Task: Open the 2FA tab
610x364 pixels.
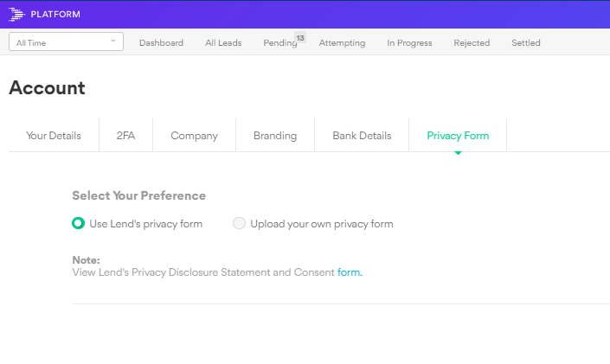Action: click(x=125, y=136)
